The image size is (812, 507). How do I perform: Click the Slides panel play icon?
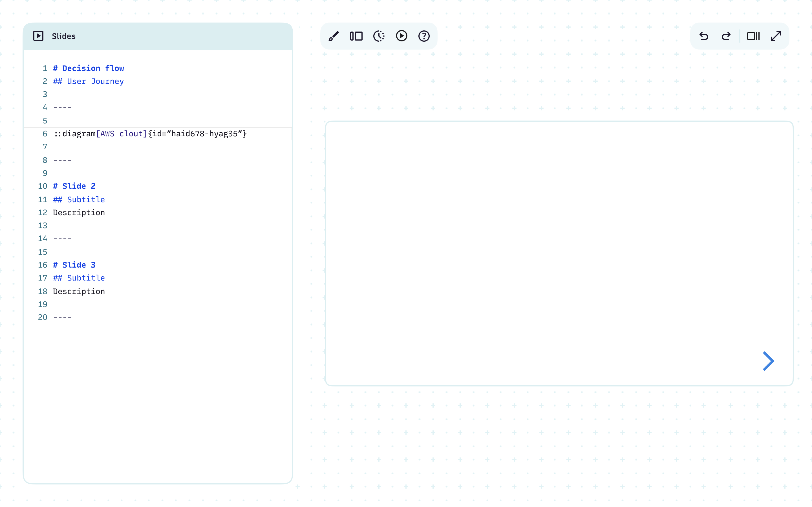pos(38,36)
